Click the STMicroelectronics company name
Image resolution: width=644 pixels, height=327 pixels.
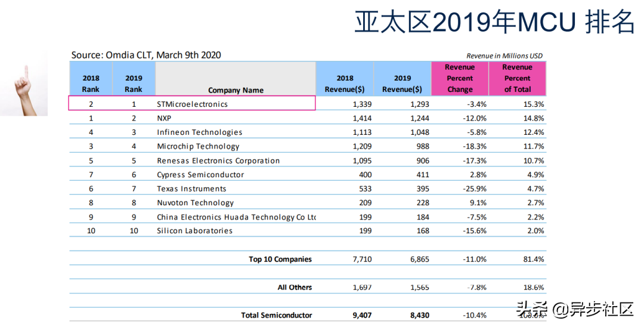pyautogui.click(x=192, y=104)
